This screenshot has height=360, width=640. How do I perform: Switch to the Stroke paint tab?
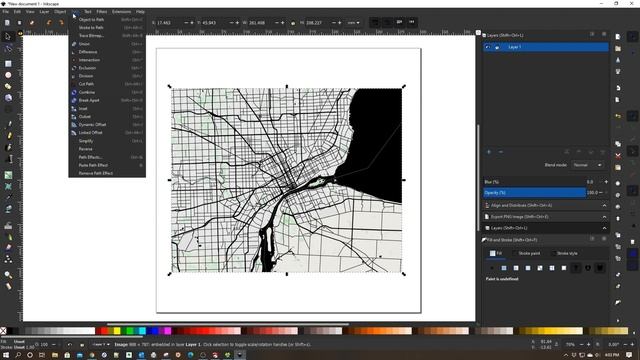526,253
